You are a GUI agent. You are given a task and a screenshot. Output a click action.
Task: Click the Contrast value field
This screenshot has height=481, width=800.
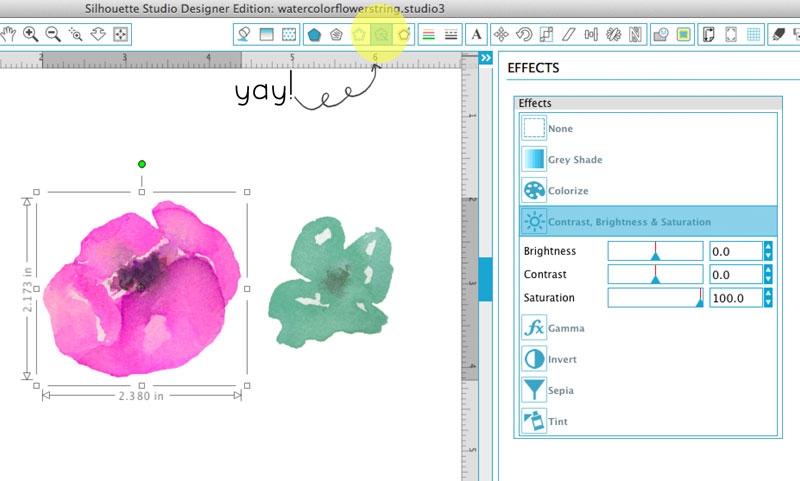(x=736, y=275)
